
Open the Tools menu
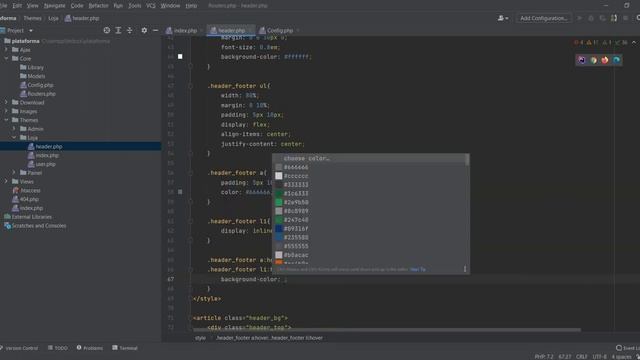tap(134, 6)
